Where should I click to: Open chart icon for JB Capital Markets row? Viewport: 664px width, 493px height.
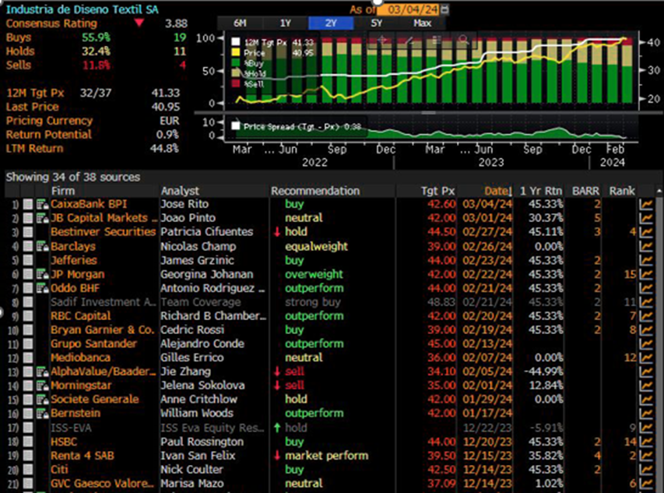[646, 218]
